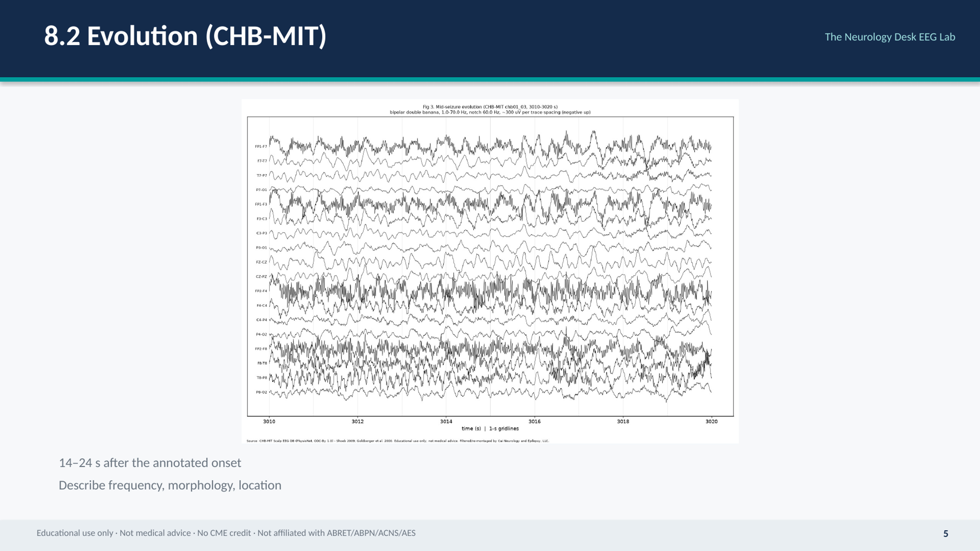Click the FP1-F3 channel label
980x551 pixels.
261,204
